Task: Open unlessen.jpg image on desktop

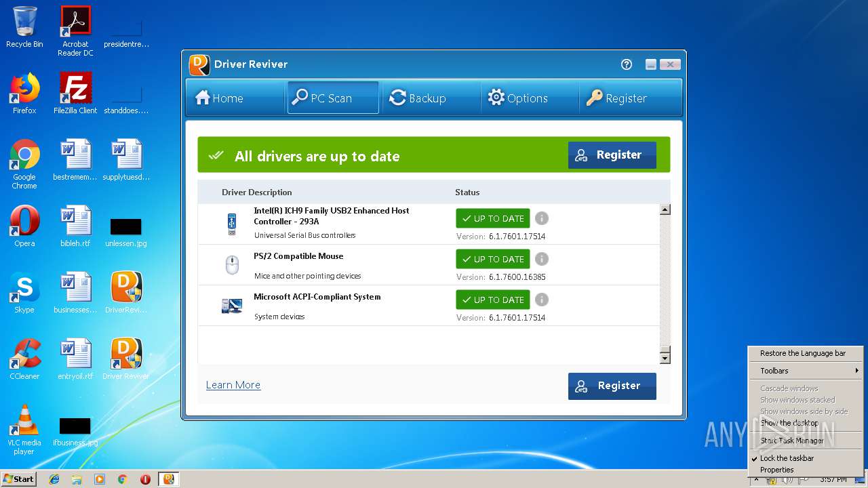Action: coord(126,231)
